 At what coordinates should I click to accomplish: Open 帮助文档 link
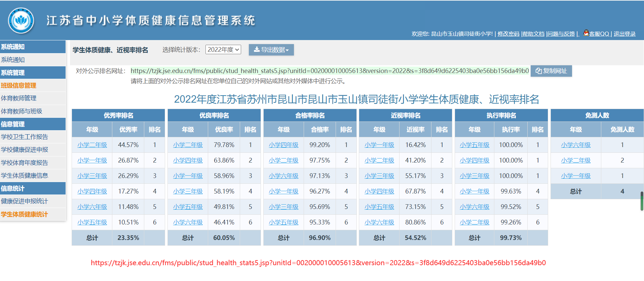tap(533, 34)
